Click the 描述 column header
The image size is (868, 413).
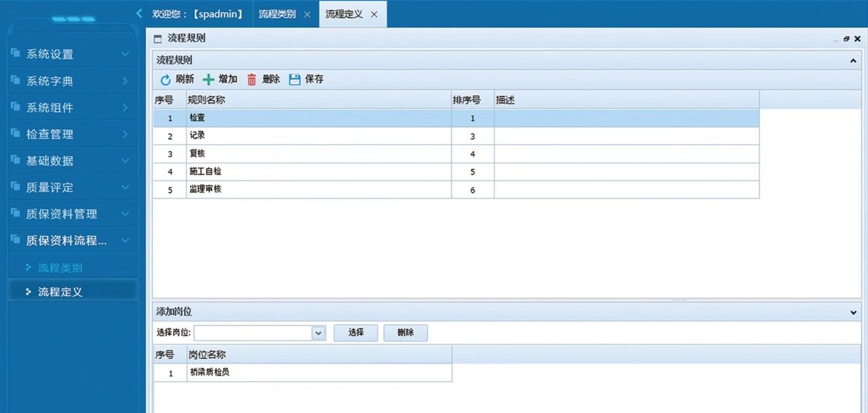click(627, 100)
